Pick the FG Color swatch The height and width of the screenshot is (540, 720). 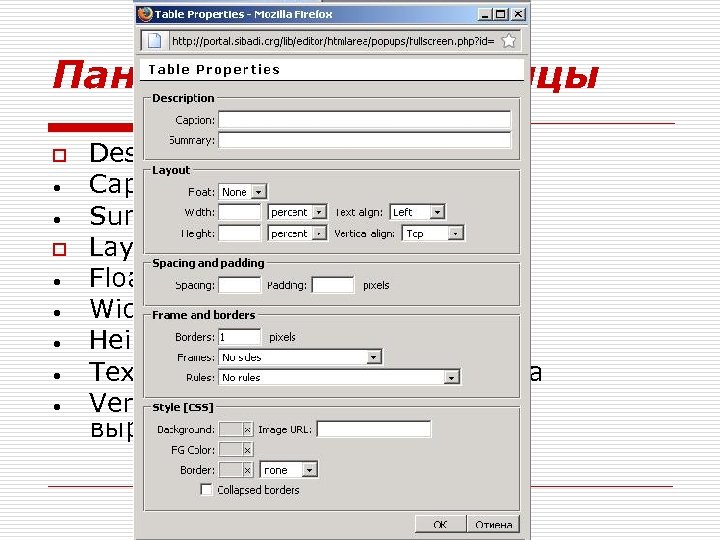tap(231, 450)
